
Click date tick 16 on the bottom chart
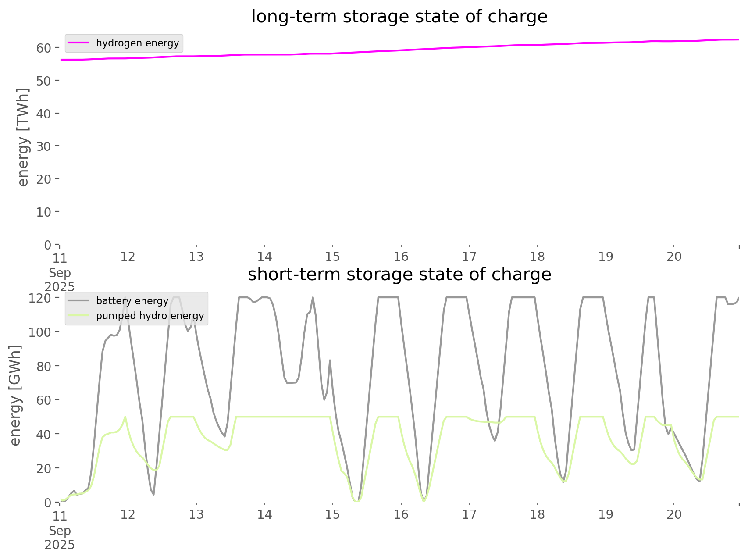click(401, 514)
